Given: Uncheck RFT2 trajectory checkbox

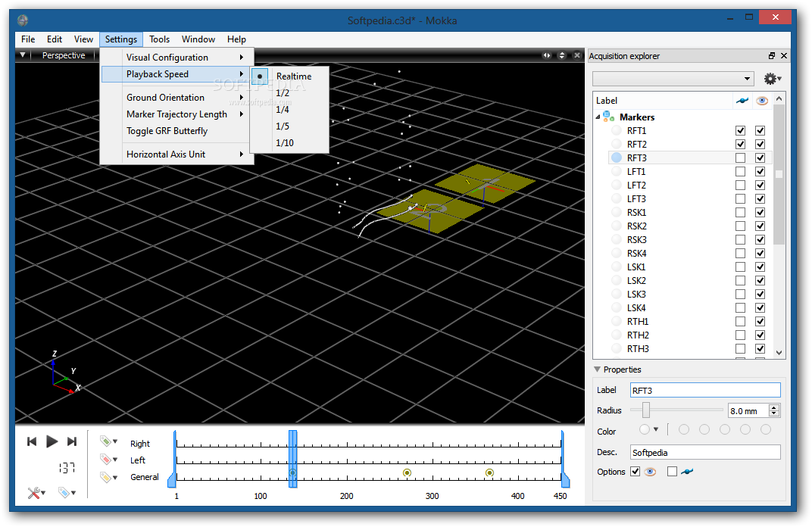Looking at the screenshot, I should pyautogui.click(x=741, y=144).
